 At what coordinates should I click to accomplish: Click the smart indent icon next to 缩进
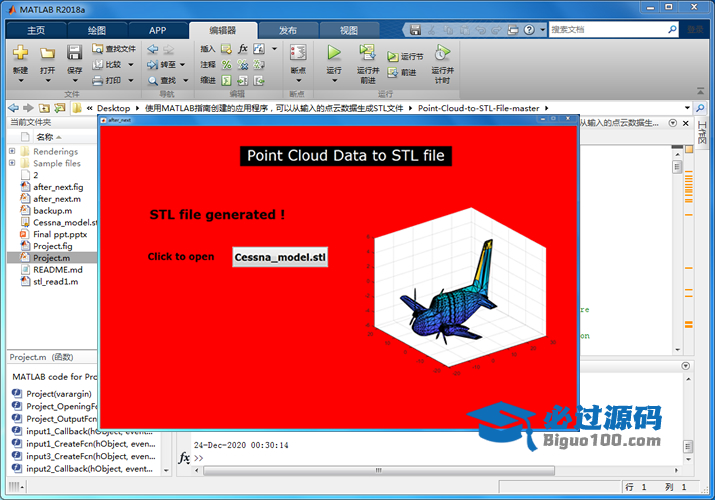pyautogui.click(x=226, y=81)
